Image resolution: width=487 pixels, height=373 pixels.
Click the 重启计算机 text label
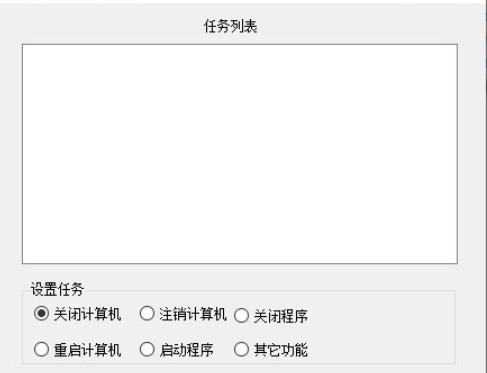click(87, 350)
